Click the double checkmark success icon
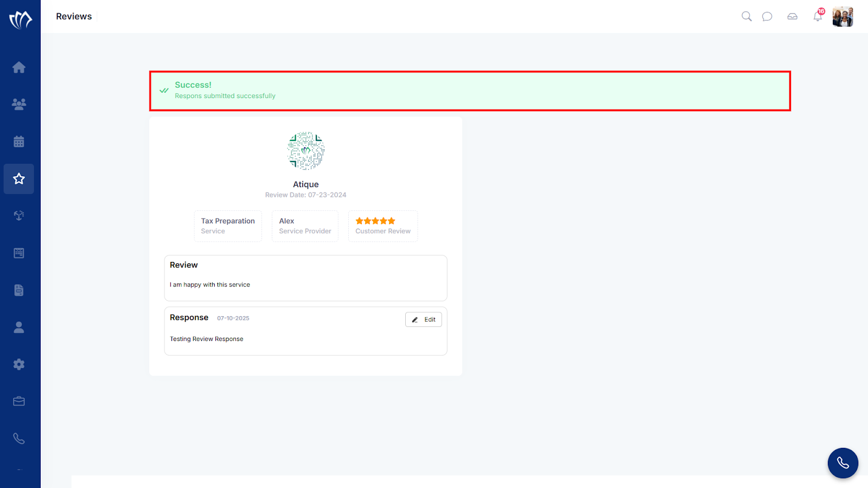The width and height of the screenshot is (868, 488). click(164, 91)
